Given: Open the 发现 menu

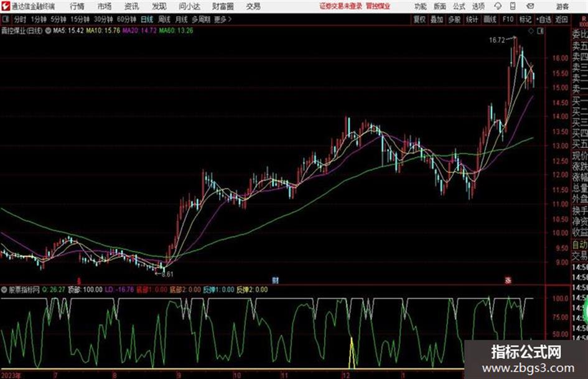Looking at the screenshot, I should point(159,6).
